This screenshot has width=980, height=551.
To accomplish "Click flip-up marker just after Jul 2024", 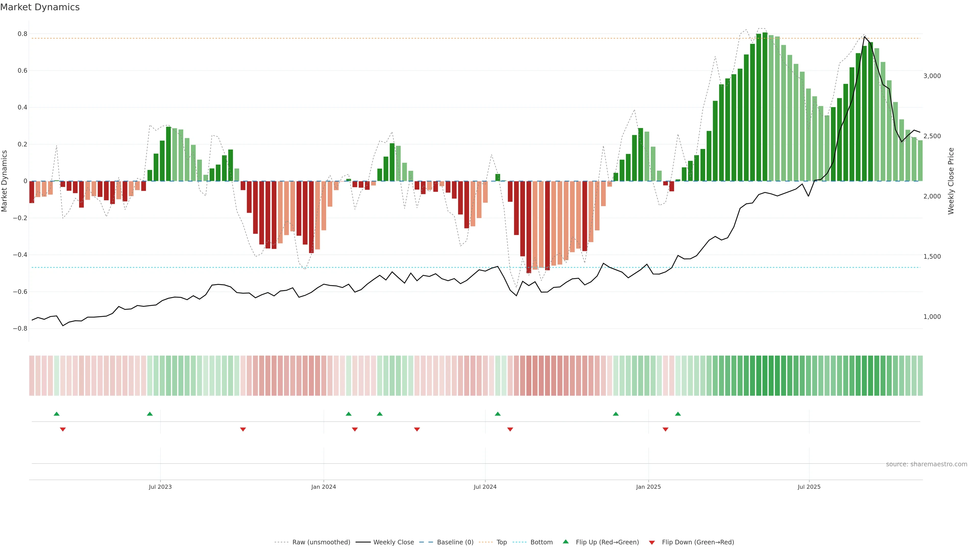I will click(498, 414).
